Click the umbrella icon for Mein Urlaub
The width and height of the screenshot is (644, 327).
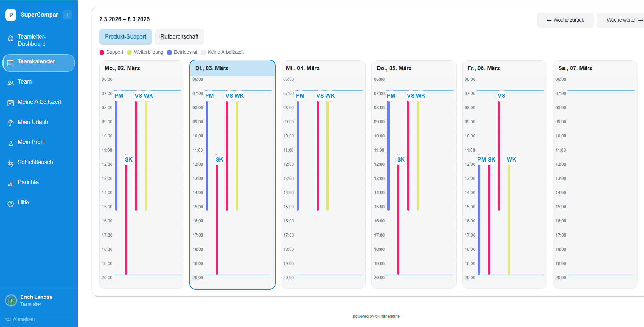(x=11, y=122)
